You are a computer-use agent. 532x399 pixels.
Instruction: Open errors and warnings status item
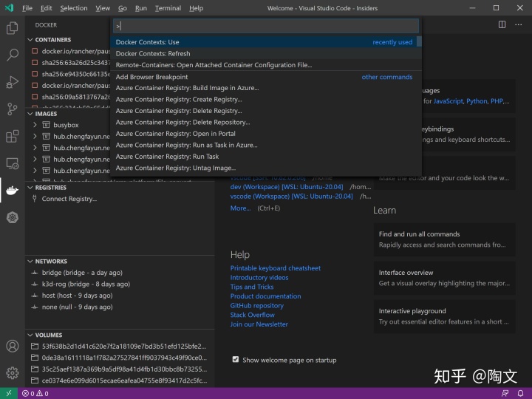click(x=35, y=394)
